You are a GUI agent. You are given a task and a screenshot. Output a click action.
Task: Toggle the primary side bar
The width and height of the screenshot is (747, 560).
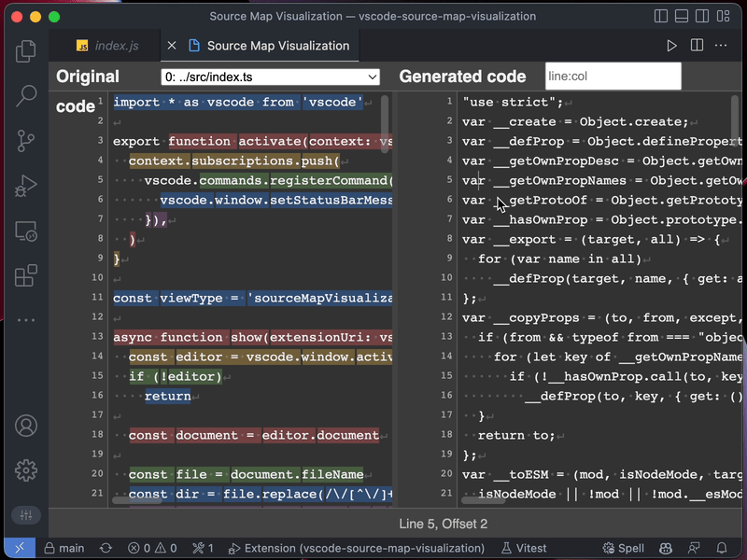coord(661,16)
